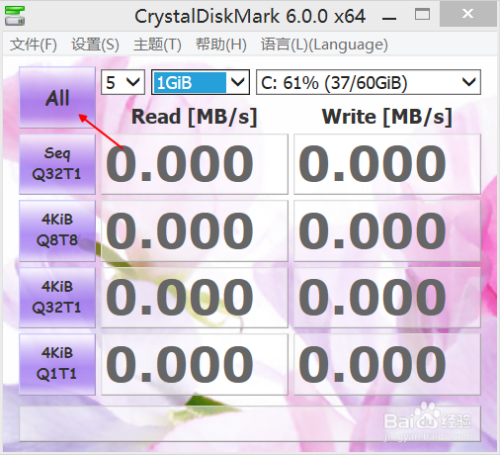Click the 4KiB Q1T1 write result value
Image resolution: width=500 pixels, height=455 pixels.
(387, 364)
